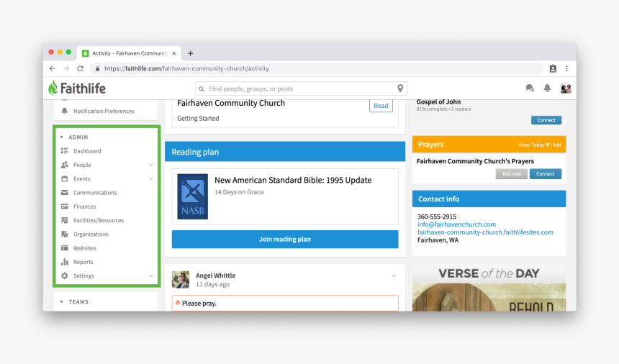Click Add in Prayers header

(x=557, y=145)
